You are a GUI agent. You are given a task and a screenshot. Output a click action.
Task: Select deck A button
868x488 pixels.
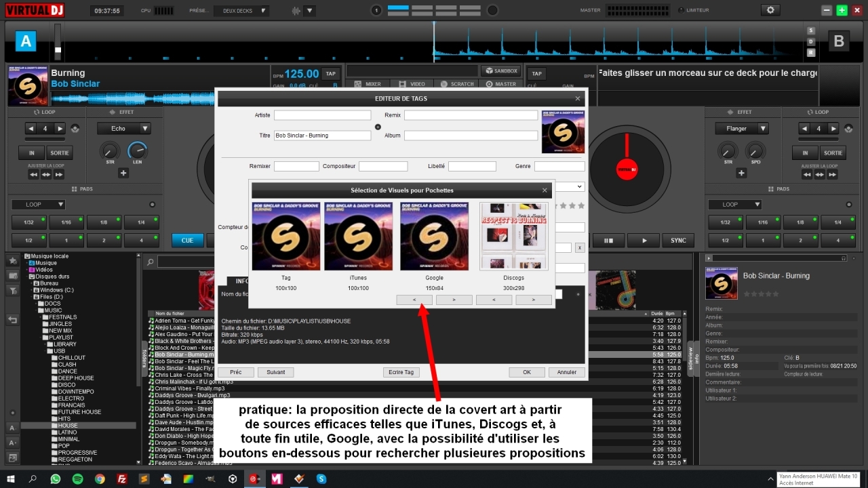tap(26, 41)
